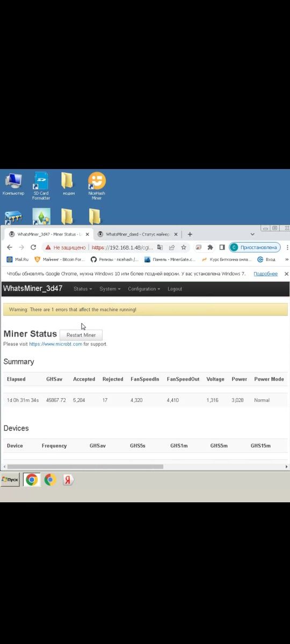This screenshot has height=644, width=290.
Task: Show more bookmarks with the chevron
Action: (x=286, y=259)
